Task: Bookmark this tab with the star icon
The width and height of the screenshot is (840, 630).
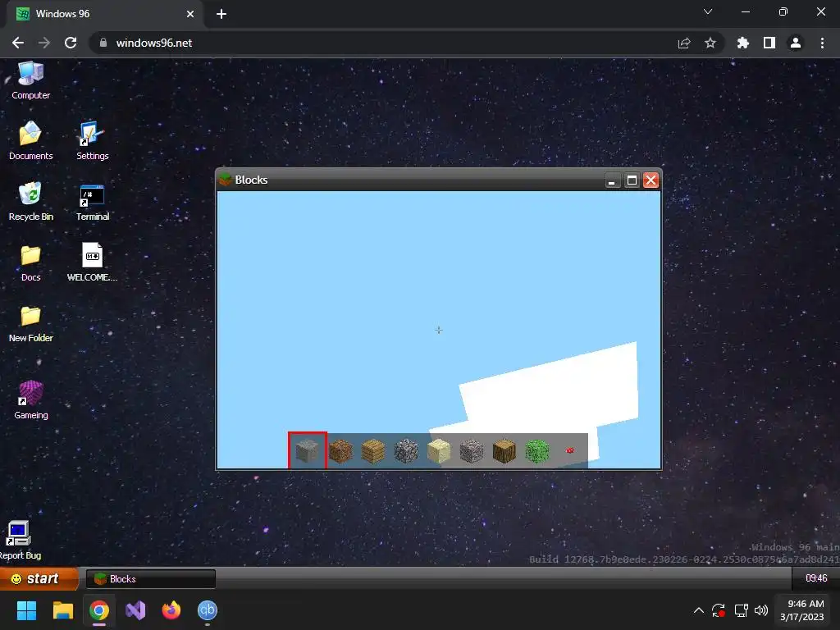Action: coord(710,43)
